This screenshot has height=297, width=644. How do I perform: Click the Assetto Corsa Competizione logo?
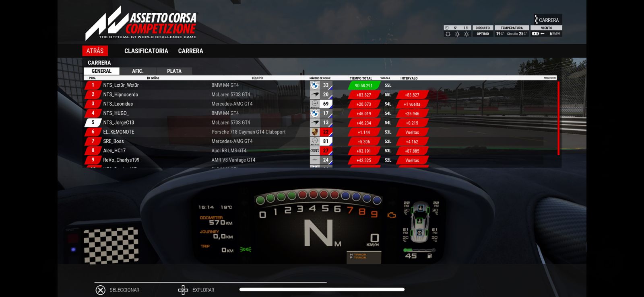(x=141, y=23)
